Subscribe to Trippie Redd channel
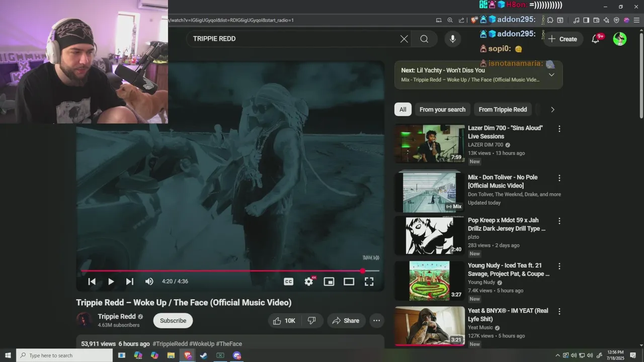The width and height of the screenshot is (644, 362). click(x=173, y=321)
